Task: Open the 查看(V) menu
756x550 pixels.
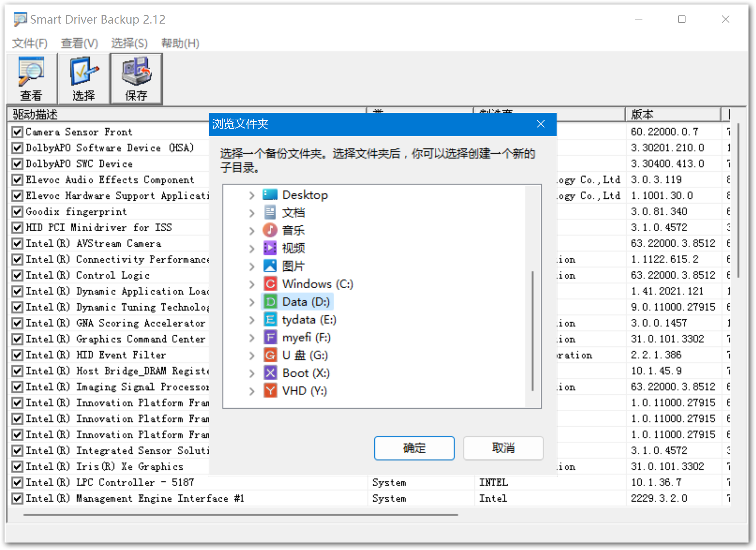Action: 79,43
